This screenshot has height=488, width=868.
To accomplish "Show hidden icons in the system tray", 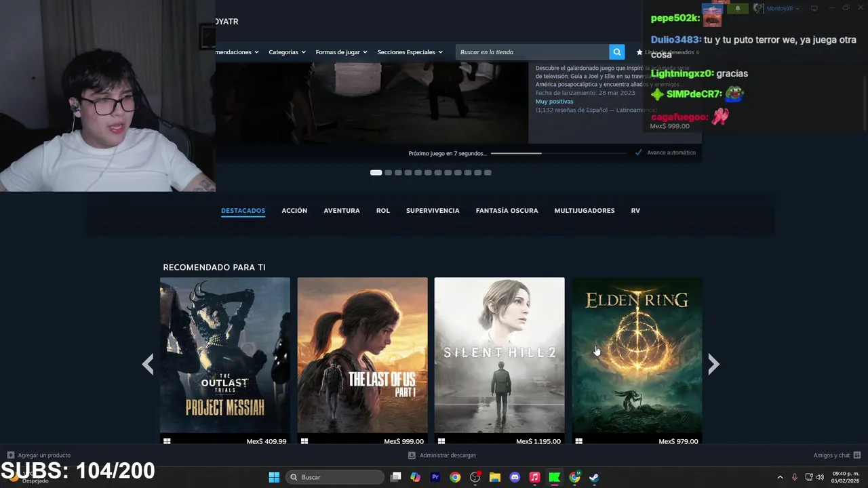I will click(780, 477).
